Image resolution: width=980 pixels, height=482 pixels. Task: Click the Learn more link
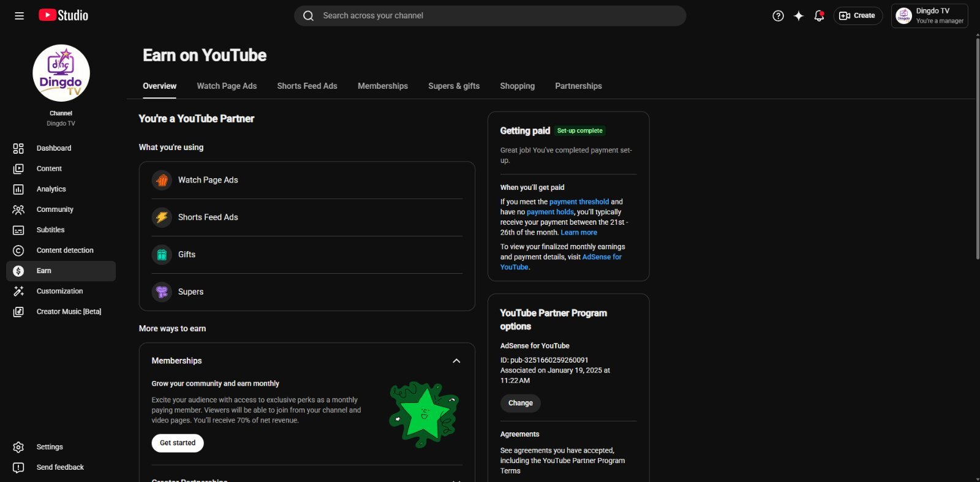(x=579, y=233)
